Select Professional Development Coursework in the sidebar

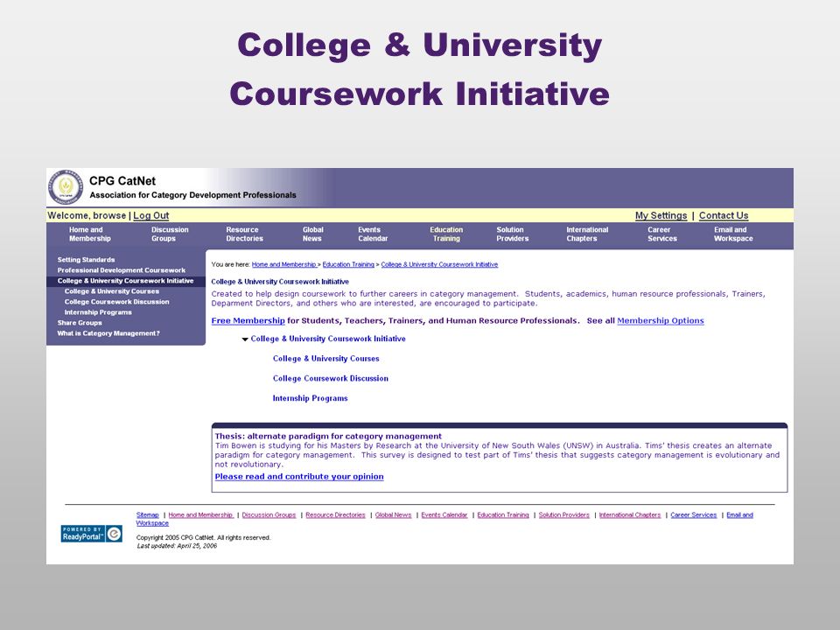click(122, 270)
